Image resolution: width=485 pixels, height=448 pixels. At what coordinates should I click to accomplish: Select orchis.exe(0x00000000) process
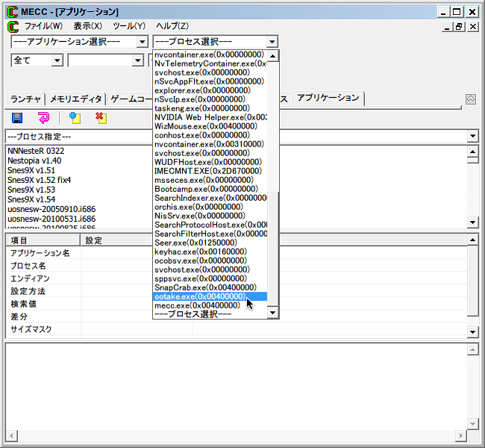tap(210, 207)
